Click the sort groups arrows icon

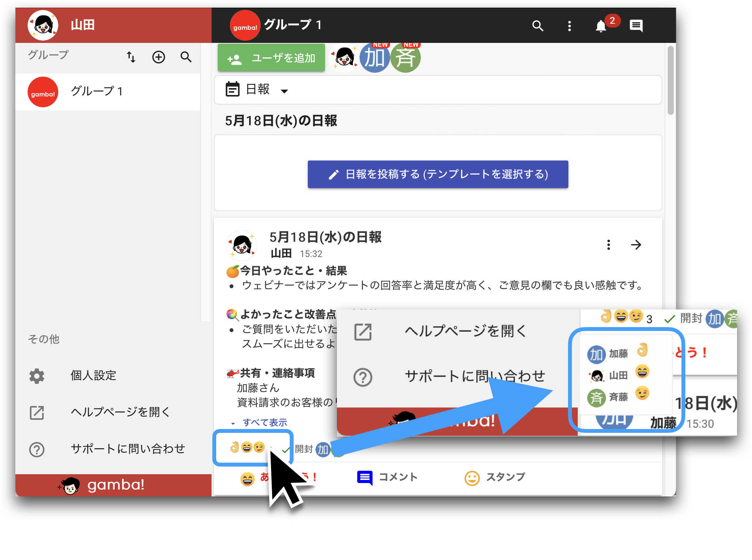click(x=131, y=57)
